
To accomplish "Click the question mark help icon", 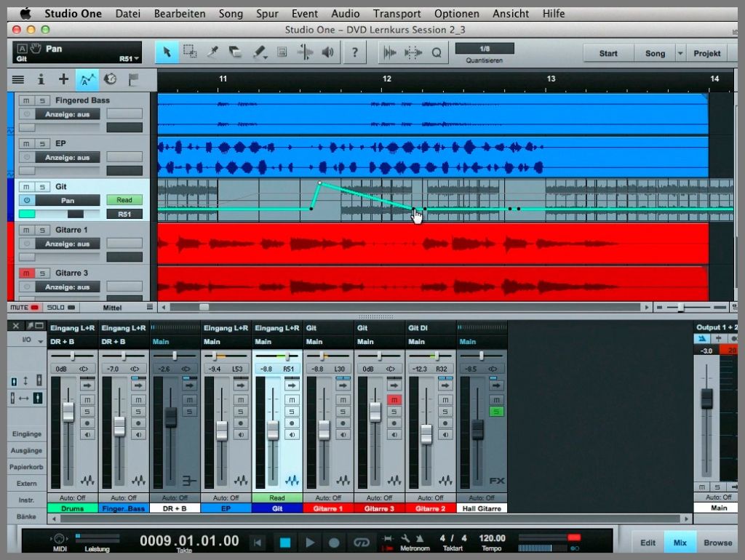I will (x=354, y=52).
